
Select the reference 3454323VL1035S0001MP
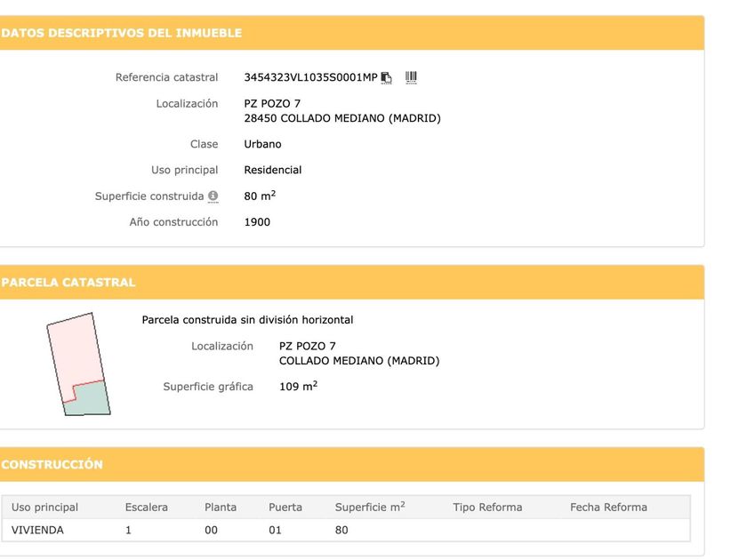(310, 77)
